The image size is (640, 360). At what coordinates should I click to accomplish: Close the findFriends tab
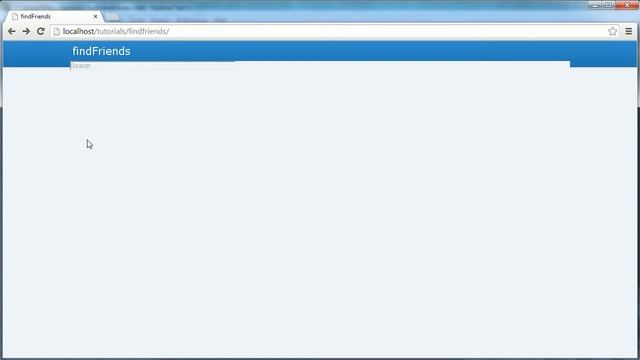tap(96, 16)
